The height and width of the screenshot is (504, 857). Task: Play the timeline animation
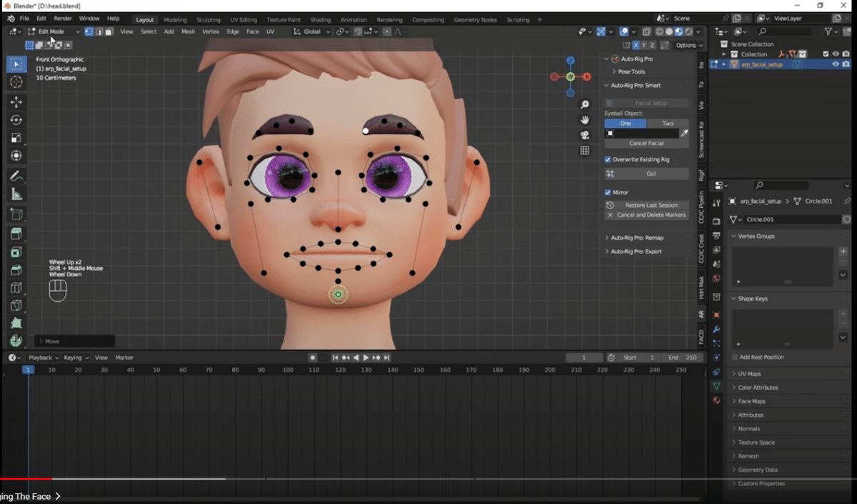[x=366, y=358]
